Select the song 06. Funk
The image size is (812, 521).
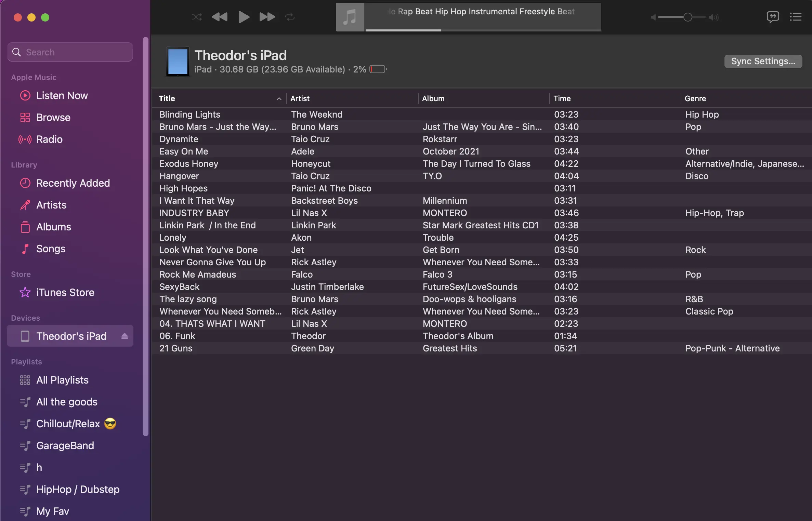(482, 336)
